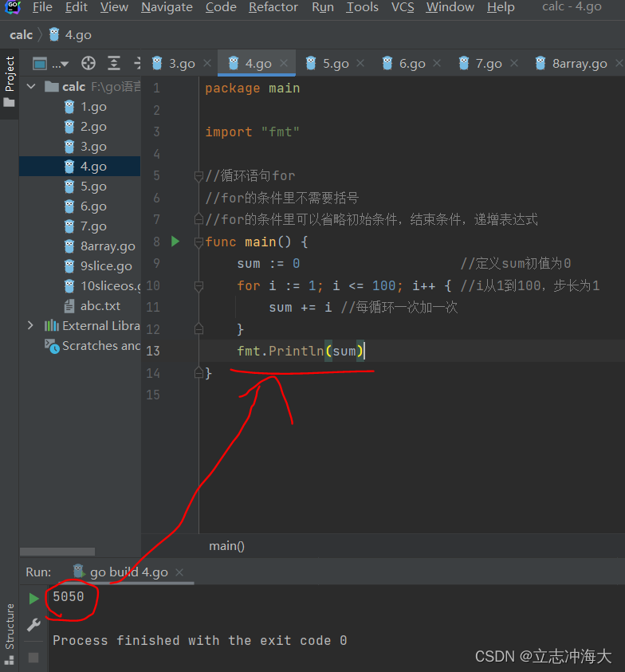Close the 3.go editor tab
This screenshot has height=672, width=625.
coord(207,64)
